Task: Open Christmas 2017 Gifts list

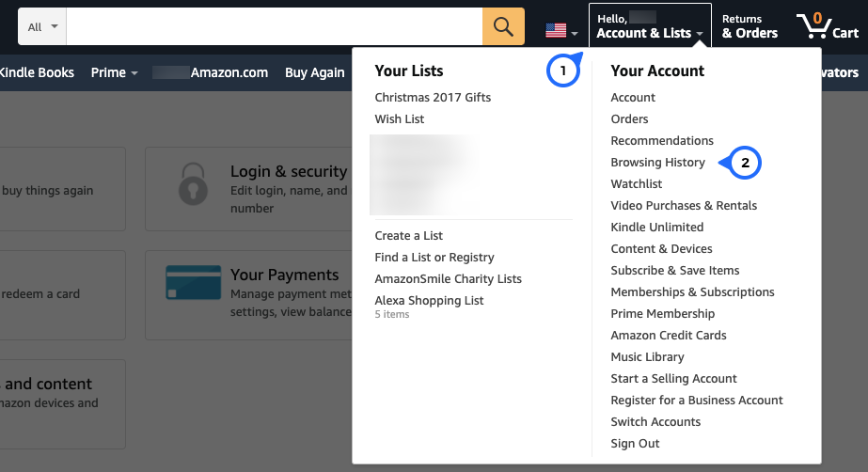Action: click(433, 98)
